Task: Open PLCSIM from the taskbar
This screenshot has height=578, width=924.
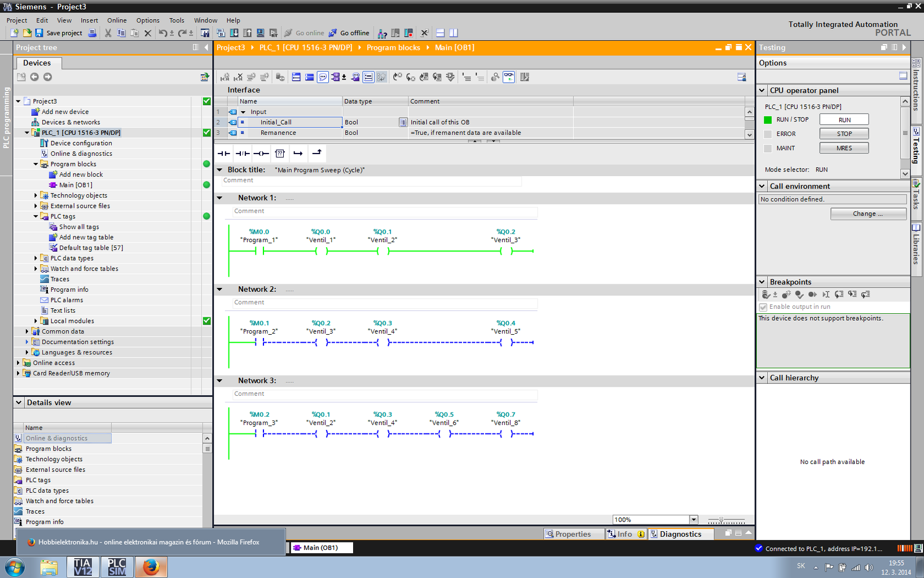Action: pyautogui.click(x=117, y=567)
